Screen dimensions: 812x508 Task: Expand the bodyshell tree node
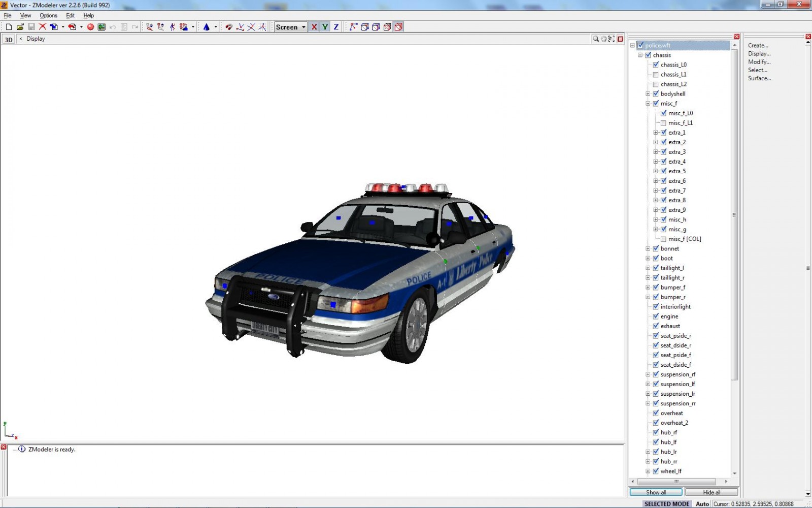(648, 94)
